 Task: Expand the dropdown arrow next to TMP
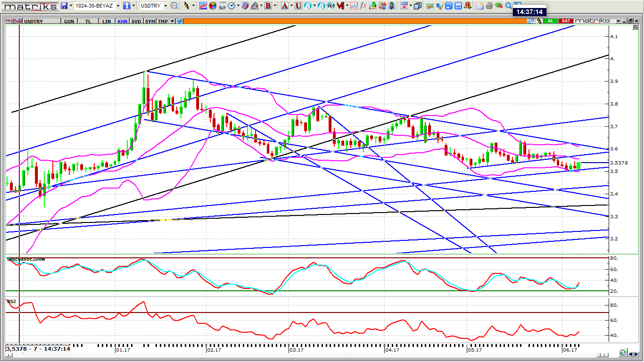173,21
